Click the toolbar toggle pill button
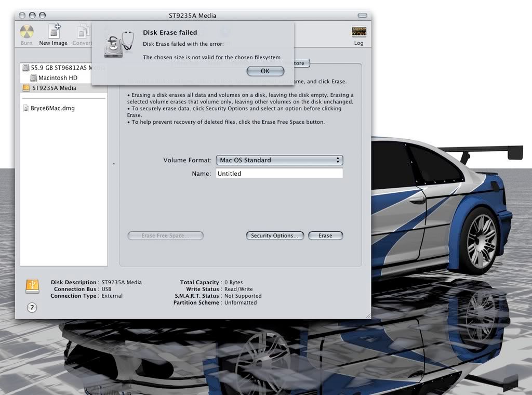Viewport: 532px width, 395px height. click(x=362, y=16)
